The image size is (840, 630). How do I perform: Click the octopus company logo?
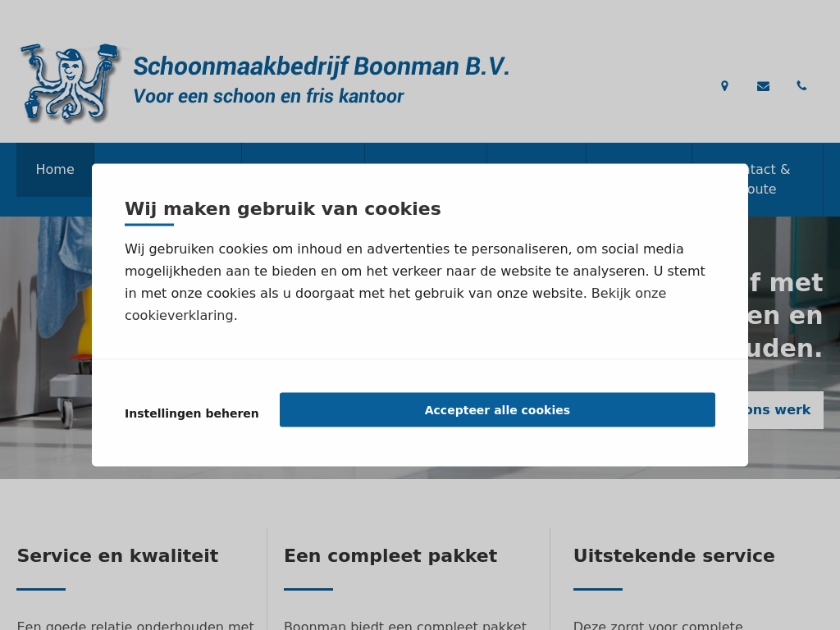(x=70, y=83)
